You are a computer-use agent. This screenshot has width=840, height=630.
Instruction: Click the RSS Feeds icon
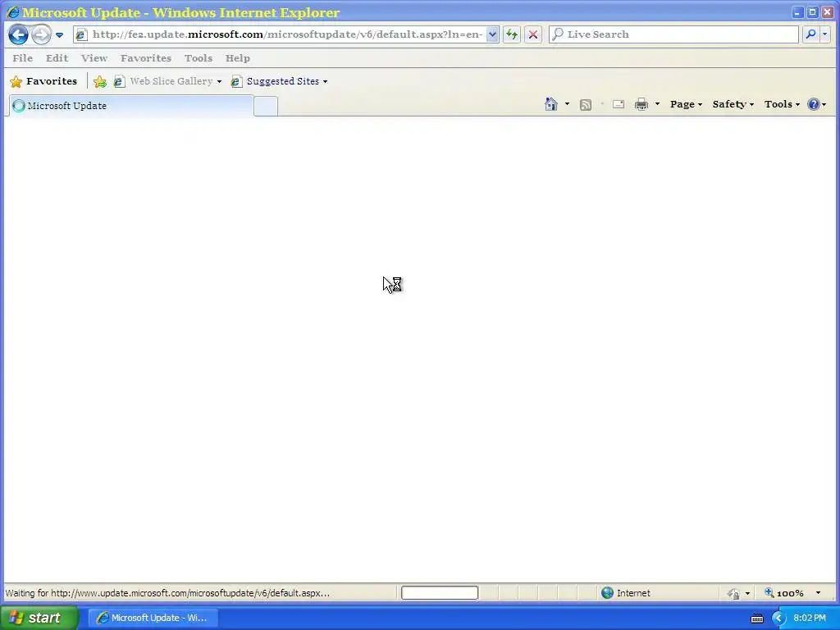pos(586,104)
